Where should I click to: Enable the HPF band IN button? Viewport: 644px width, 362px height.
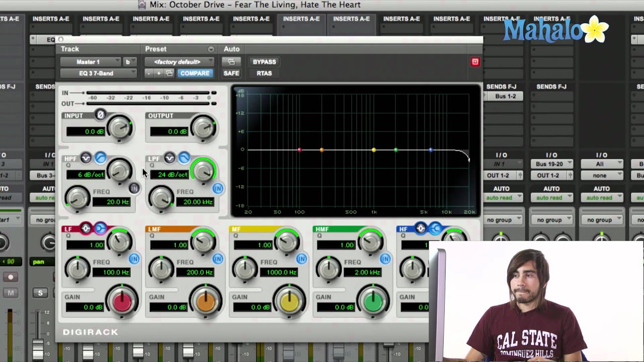click(134, 188)
